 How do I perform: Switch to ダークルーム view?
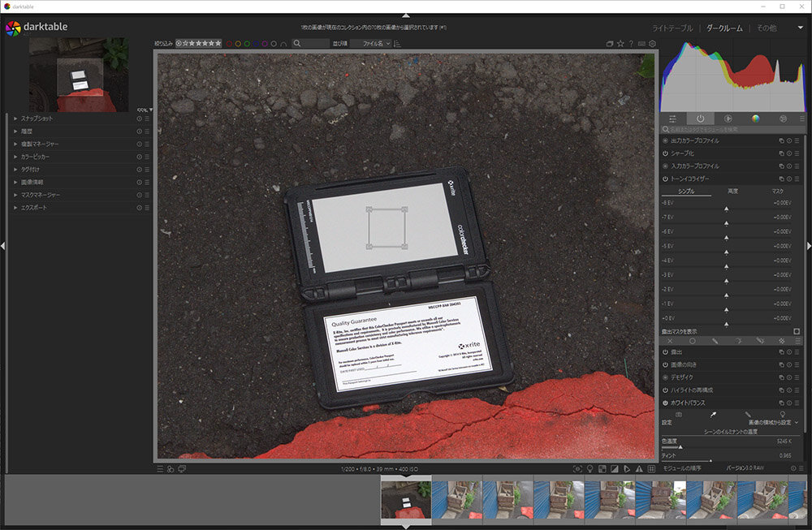click(x=724, y=28)
